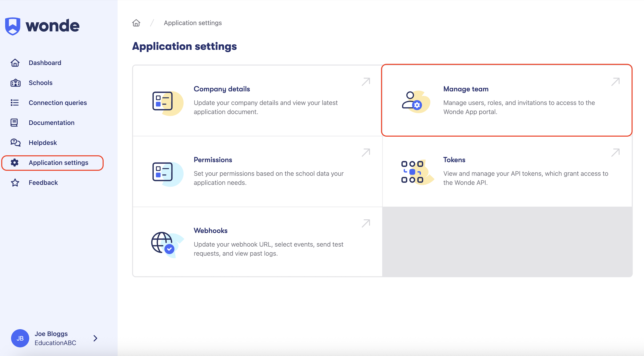Select Application settings gear icon
644x356 pixels.
(x=15, y=163)
